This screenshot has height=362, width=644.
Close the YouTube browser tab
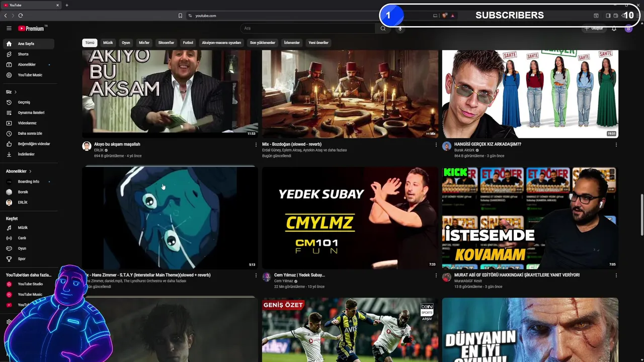pyautogui.click(x=57, y=5)
